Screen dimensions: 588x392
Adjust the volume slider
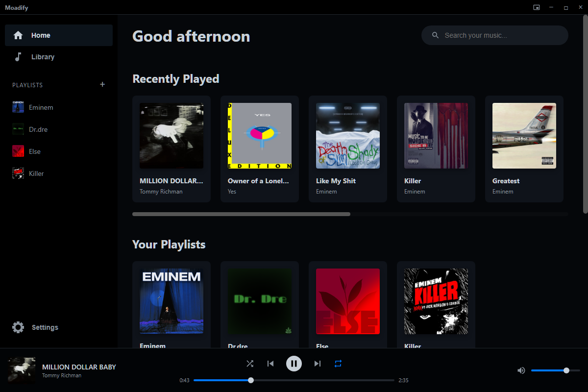[x=556, y=370]
